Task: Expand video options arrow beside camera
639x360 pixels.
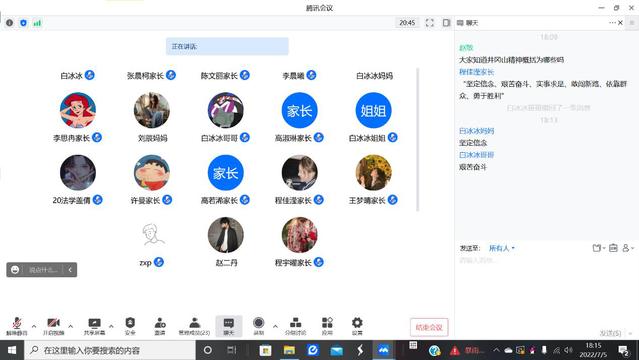Action: click(x=71, y=326)
